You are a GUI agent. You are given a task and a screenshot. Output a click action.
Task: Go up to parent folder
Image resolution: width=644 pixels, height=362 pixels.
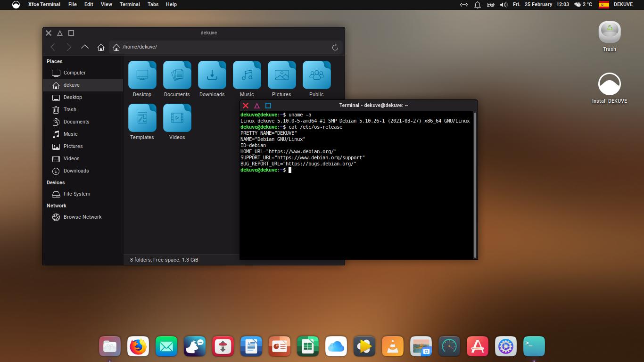pos(85,47)
